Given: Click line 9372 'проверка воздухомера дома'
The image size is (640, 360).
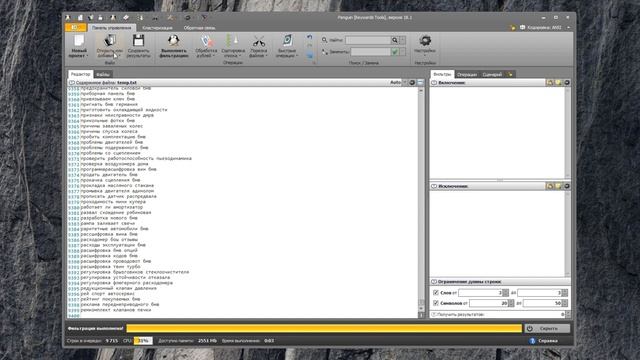Looking at the screenshot, I should point(114,164).
